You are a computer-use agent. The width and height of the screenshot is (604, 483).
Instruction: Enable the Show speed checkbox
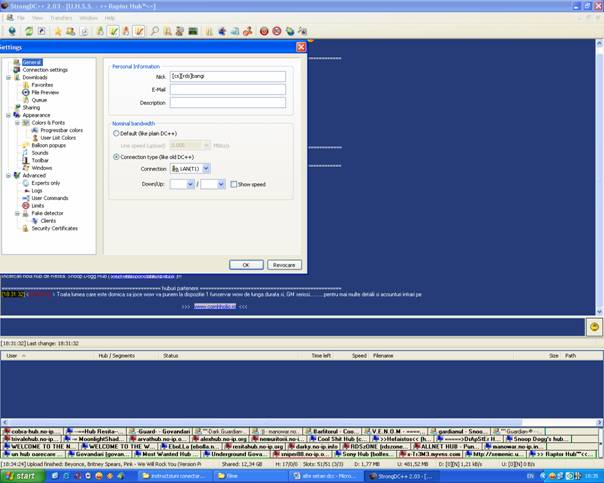click(233, 184)
